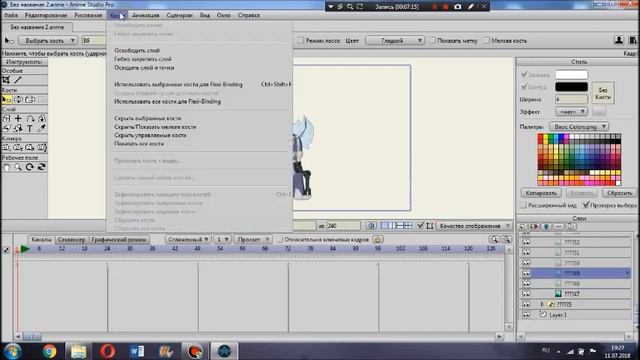Click the Duplicate Layer icon in Слои
Image resolution: width=640 pixels, height=360 pixels.
tap(534, 227)
